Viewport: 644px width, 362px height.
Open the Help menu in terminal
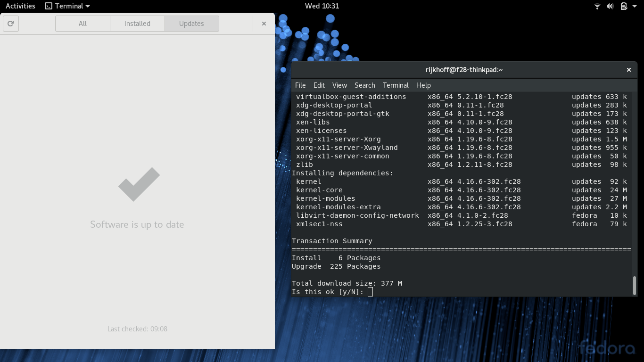coord(423,85)
